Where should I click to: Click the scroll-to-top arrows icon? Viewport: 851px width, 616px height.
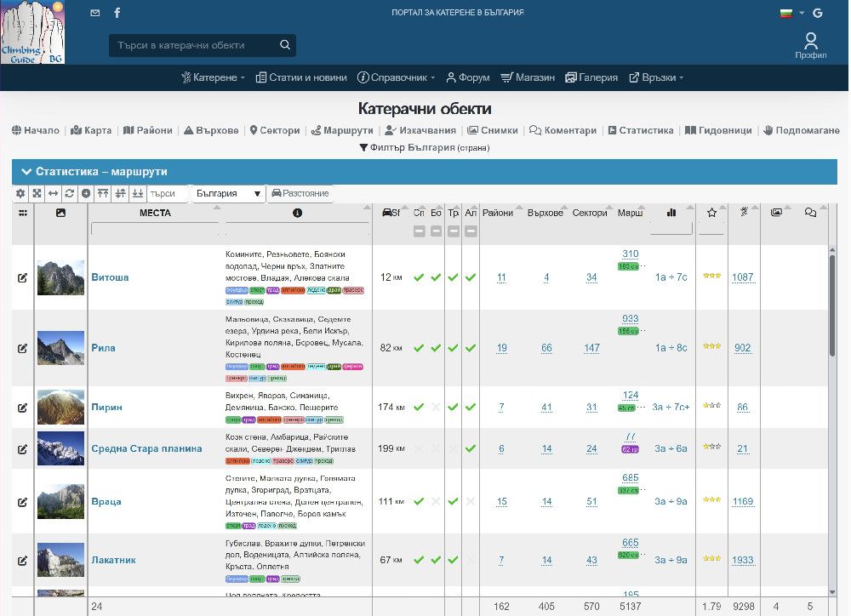pyautogui.click(x=103, y=193)
